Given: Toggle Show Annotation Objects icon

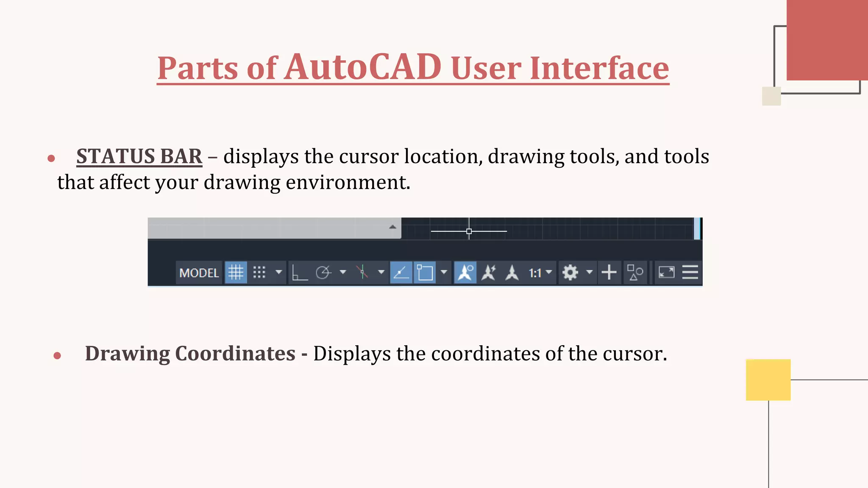Looking at the screenshot, I should click(x=465, y=272).
